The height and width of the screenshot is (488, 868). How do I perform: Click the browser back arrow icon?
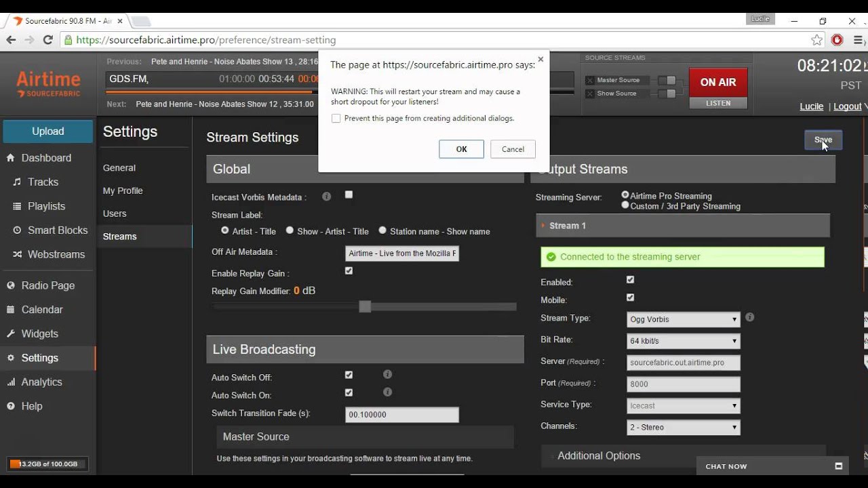tap(11, 40)
